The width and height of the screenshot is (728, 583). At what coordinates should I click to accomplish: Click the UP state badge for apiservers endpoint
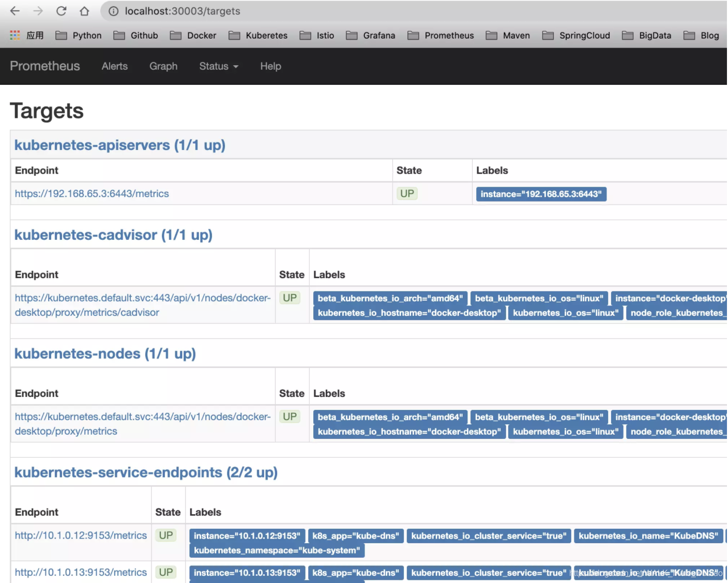(407, 194)
